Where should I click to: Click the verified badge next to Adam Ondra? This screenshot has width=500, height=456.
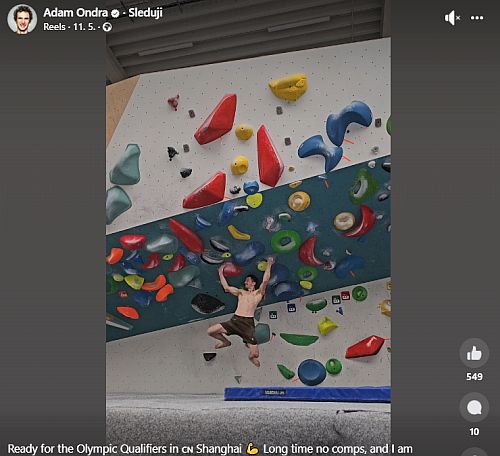[x=115, y=13]
